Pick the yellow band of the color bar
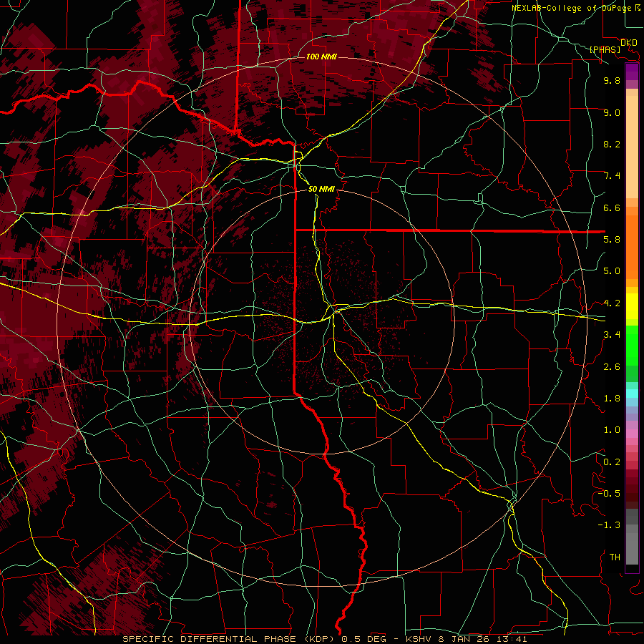Viewport: 644px width, 644px height. pyautogui.click(x=632, y=306)
